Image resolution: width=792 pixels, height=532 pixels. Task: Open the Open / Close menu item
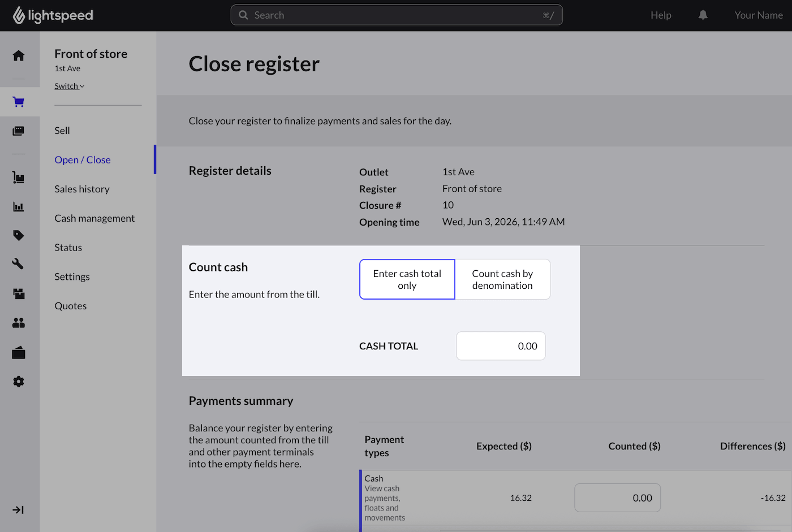[x=83, y=160]
